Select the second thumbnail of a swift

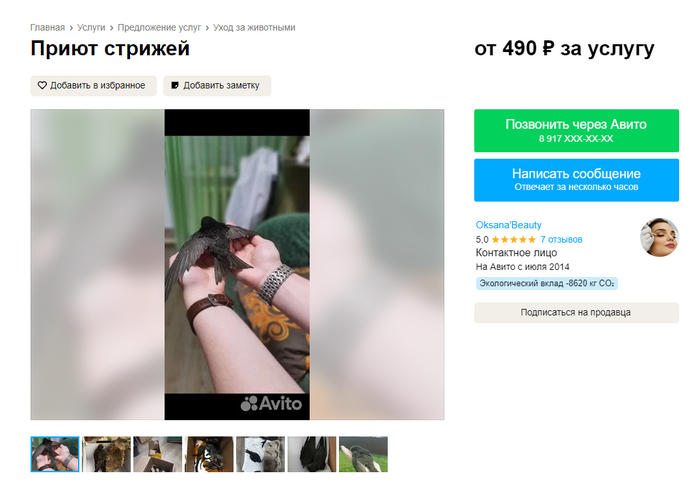point(106,454)
